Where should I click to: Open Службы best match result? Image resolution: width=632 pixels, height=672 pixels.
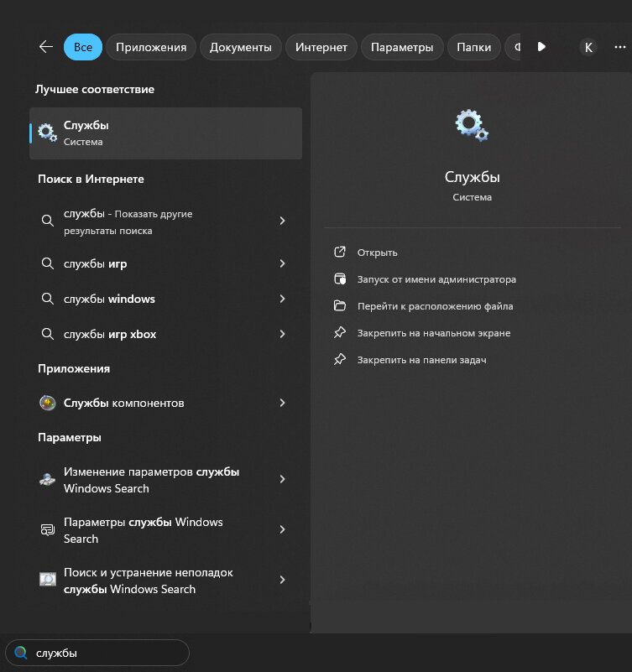165,133
